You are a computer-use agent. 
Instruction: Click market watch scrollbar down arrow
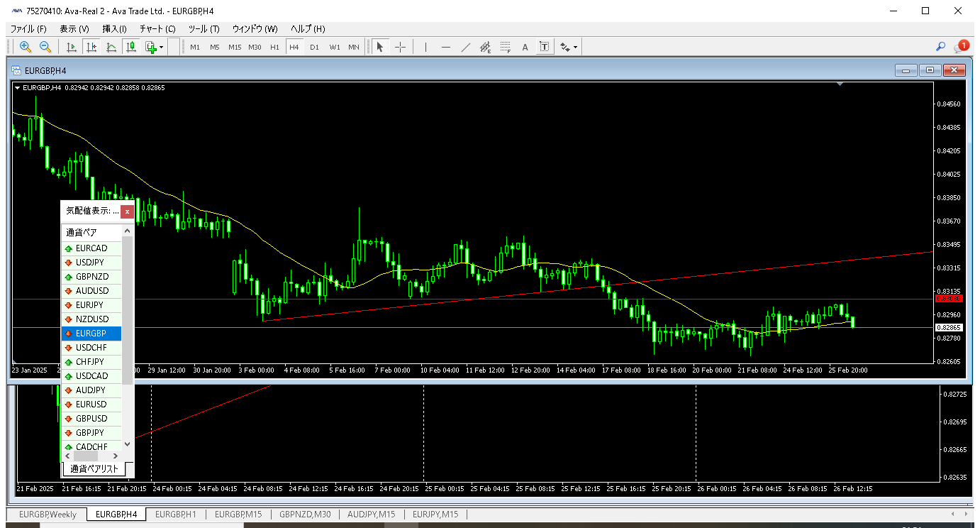pyautogui.click(x=128, y=444)
